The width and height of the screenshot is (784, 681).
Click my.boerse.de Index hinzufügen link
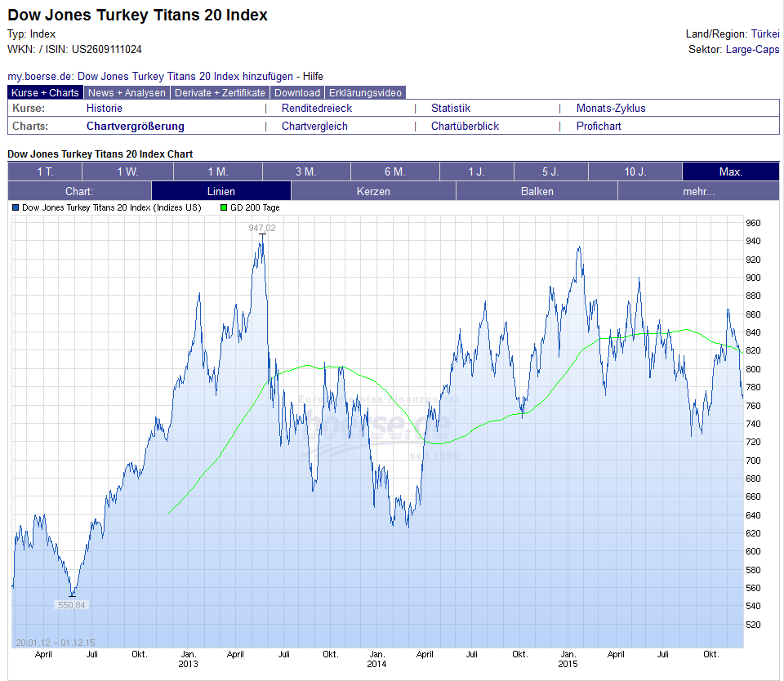pos(150,77)
